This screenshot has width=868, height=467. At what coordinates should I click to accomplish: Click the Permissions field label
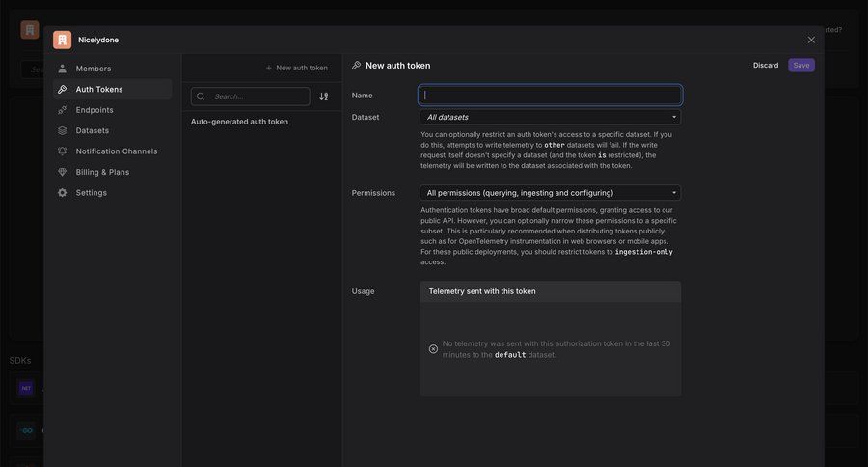coord(373,193)
